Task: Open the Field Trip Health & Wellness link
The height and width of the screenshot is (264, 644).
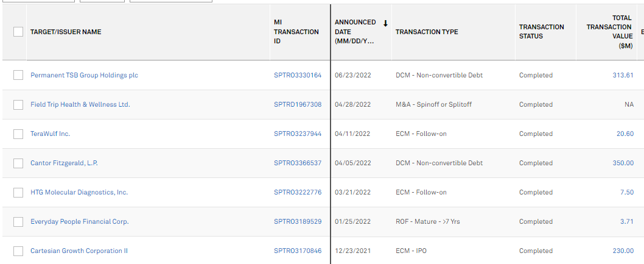Action: pos(80,104)
